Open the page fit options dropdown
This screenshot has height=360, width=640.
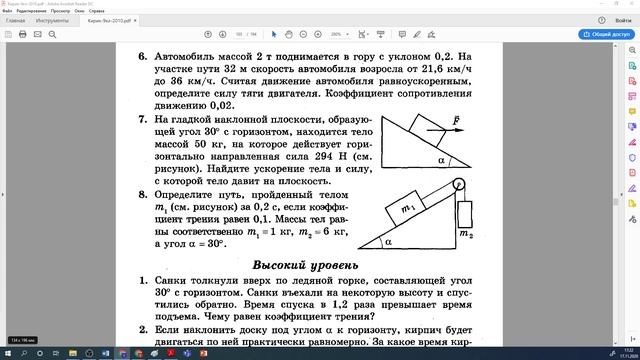(x=363, y=35)
